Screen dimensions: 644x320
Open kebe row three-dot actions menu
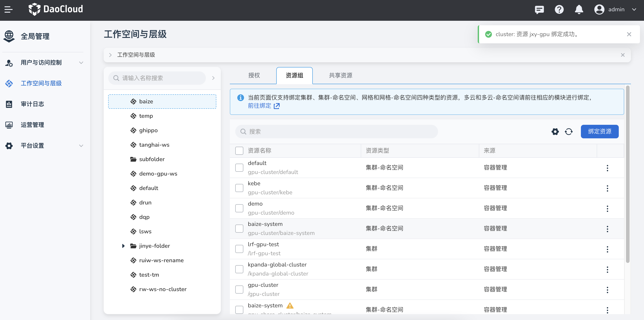607,188
